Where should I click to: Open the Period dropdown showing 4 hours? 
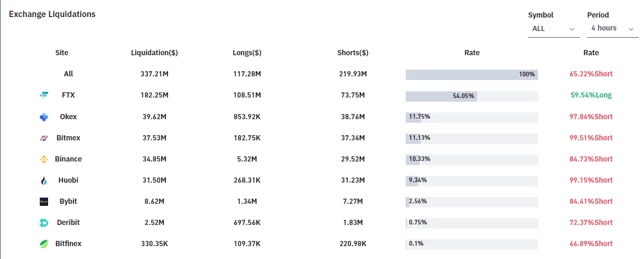[x=612, y=28]
